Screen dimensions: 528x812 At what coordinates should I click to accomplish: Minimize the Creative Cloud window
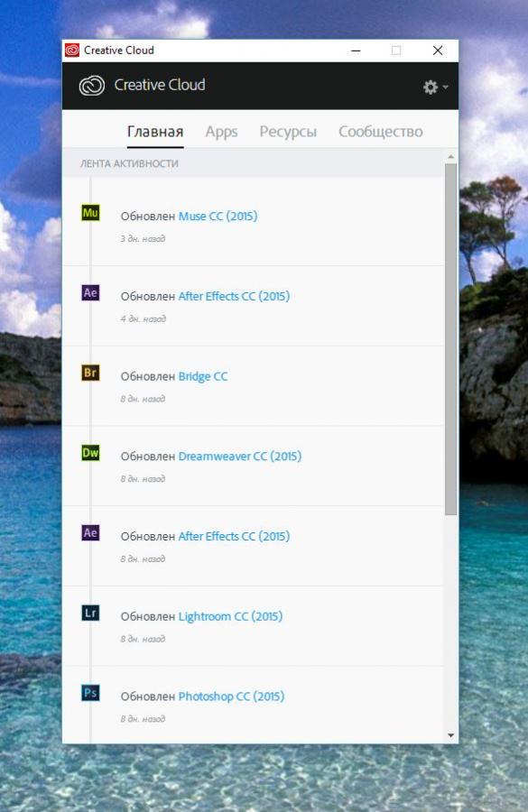click(356, 51)
